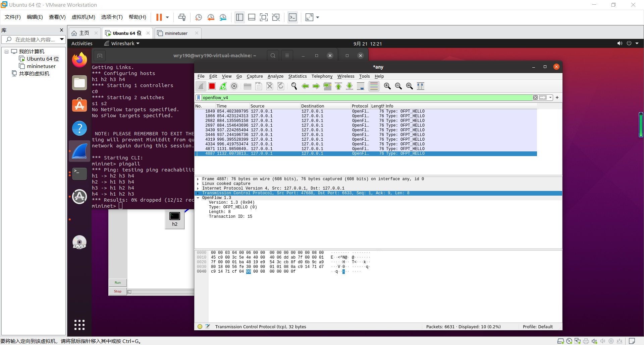Switch to the mininetuser tab

pos(176,33)
